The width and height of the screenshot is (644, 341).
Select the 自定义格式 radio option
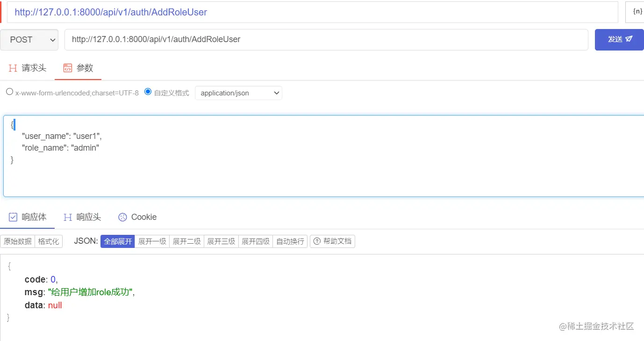[148, 92]
